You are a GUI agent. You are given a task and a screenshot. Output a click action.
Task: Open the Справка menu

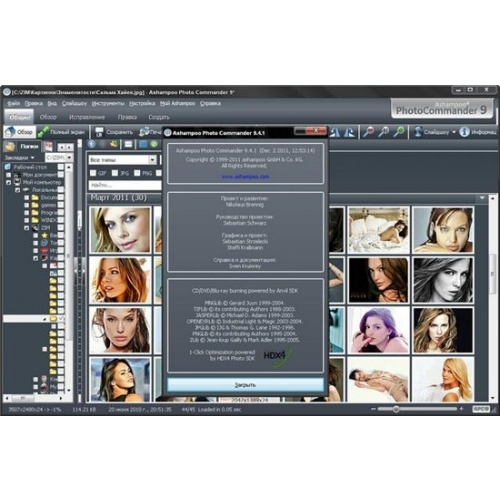click(210, 103)
